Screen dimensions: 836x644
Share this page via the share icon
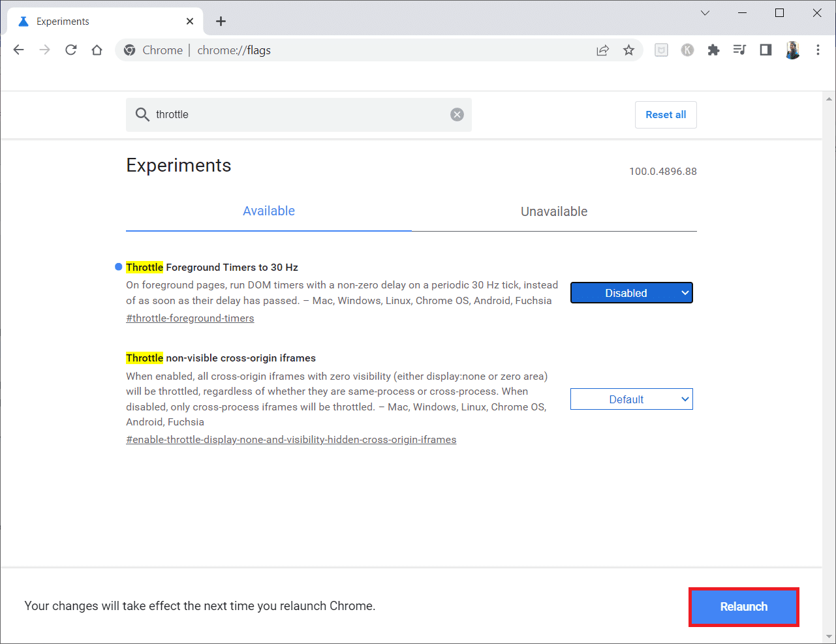pyautogui.click(x=602, y=50)
